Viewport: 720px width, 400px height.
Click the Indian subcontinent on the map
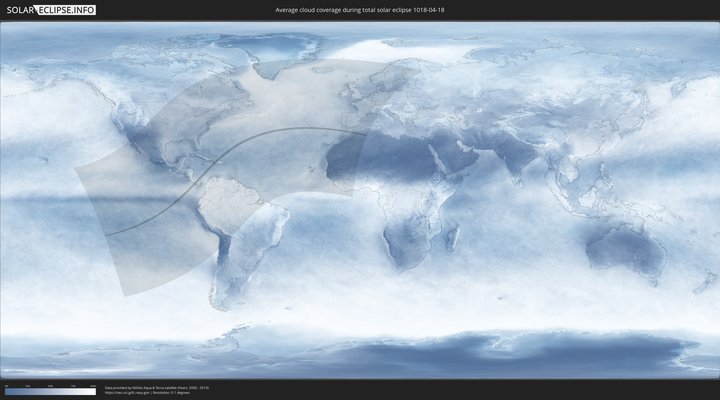[x=520, y=160]
